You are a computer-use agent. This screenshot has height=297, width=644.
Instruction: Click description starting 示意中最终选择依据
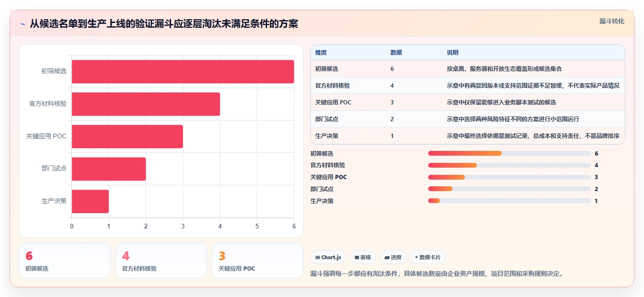(533, 136)
